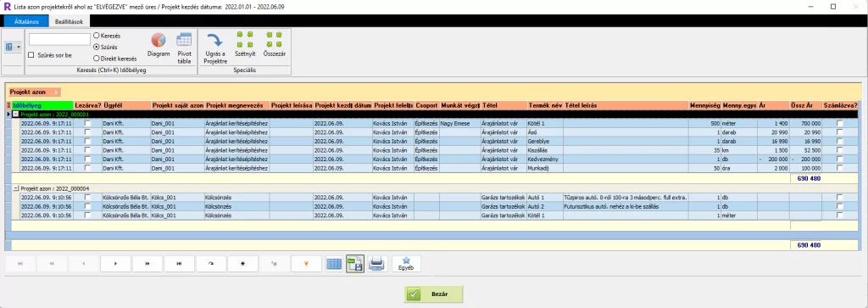The image size is (868, 308).
Task: Select the Szűrés radio button
Action: (97, 47)
